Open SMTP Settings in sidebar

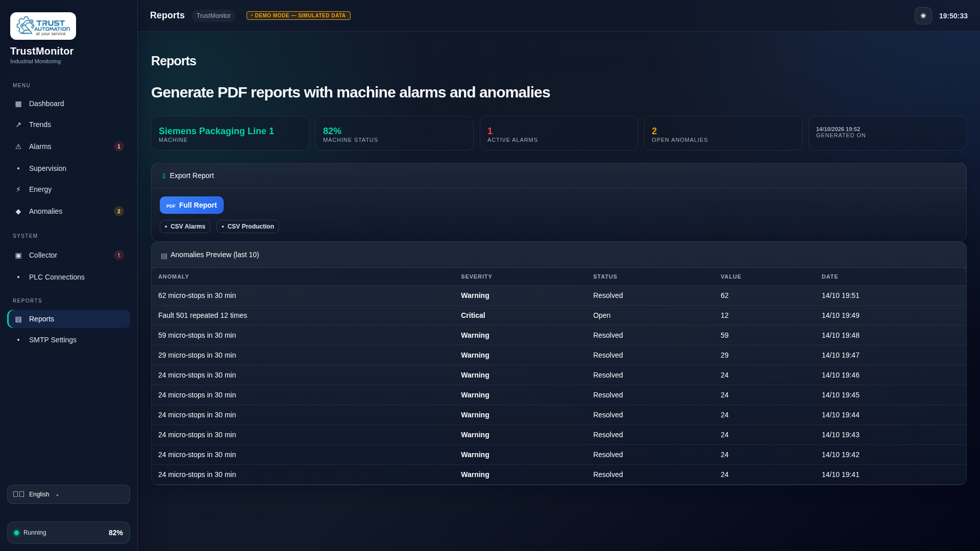click(68, 340)
